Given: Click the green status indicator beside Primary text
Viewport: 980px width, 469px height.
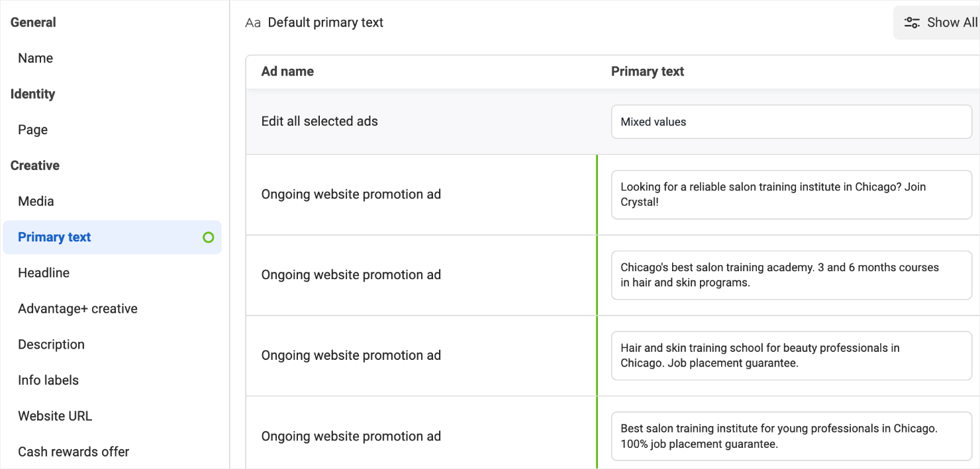Looking at the screenshot, I should 209,237.
